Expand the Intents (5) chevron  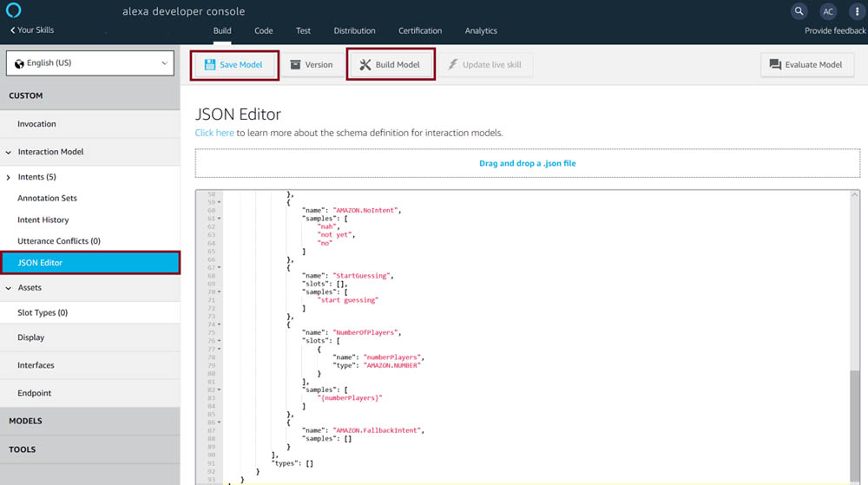[x=9, y=178]
